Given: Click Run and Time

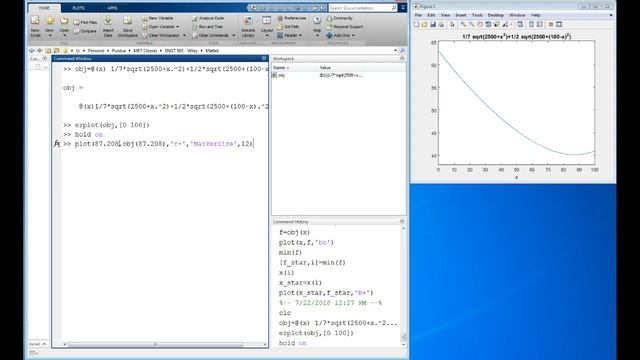Looking at the screenshot, I should (207, 27).
